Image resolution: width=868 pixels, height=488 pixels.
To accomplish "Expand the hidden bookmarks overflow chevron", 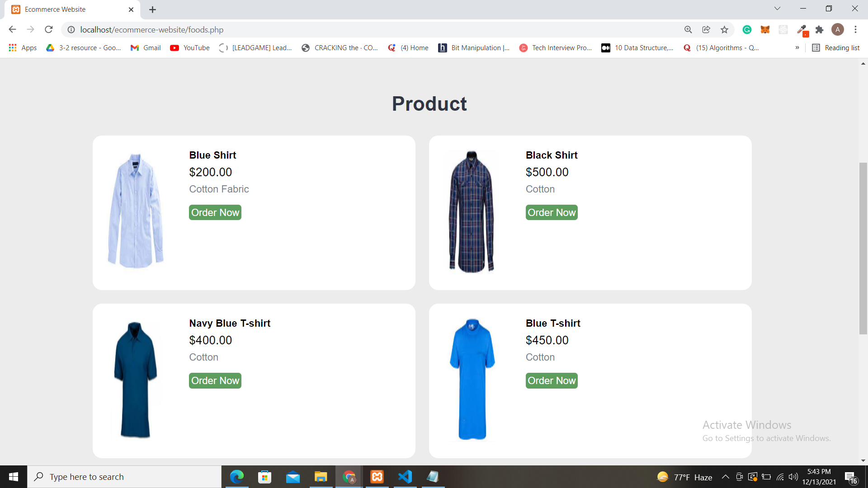I will point(797,48).
